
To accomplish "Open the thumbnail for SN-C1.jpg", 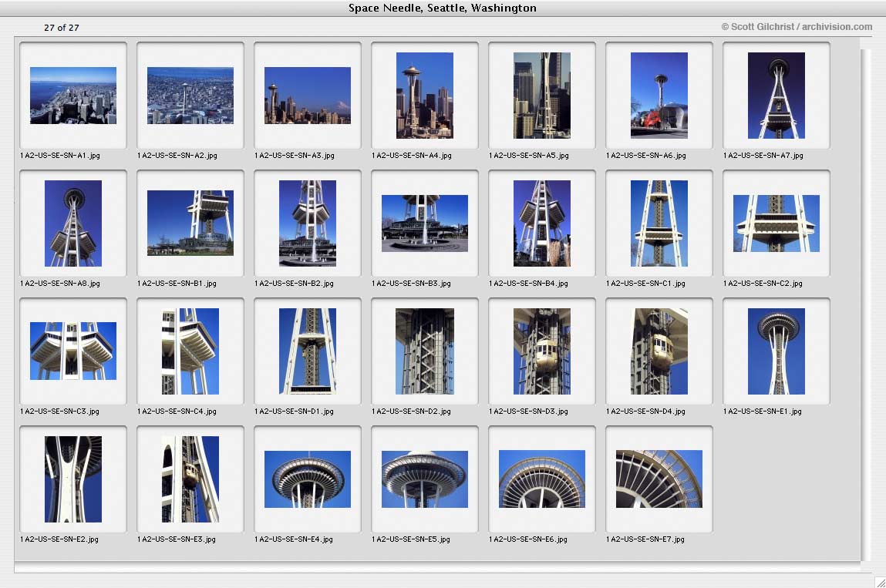I will tap(659, 223).
